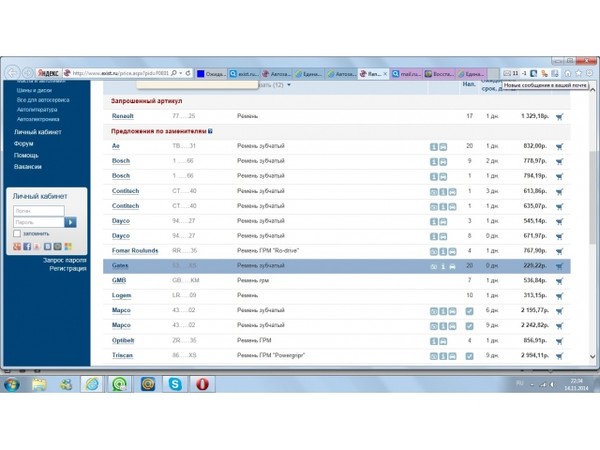
Task: Add Optibelt belt 856,91р. to cart
Action: click(559, 341)
